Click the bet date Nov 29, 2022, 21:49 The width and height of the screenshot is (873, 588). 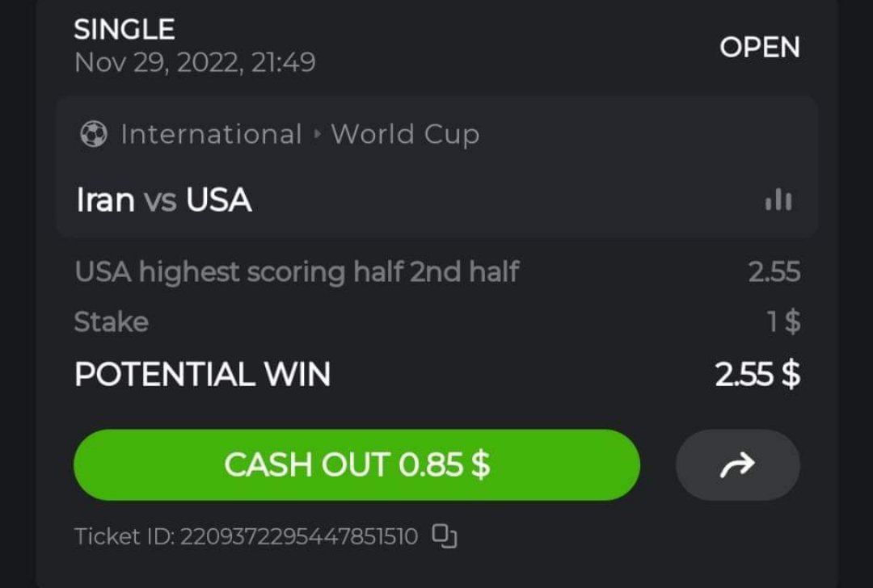tap(195, 63)
